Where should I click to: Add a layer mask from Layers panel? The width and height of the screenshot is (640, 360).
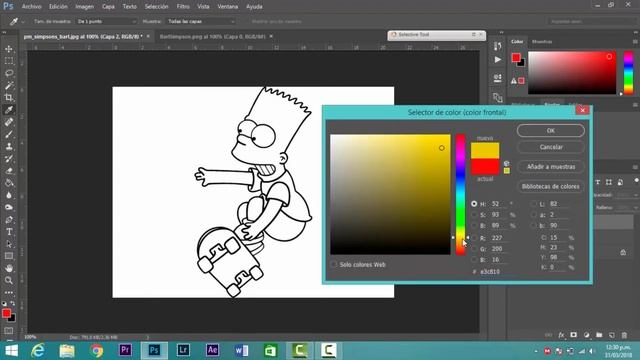coord(574,335)
